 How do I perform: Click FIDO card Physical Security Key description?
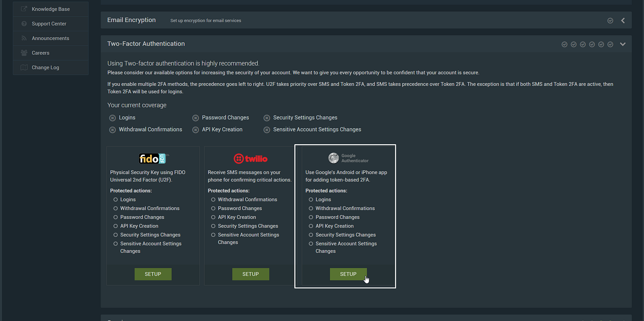click(x=148, y=176)
